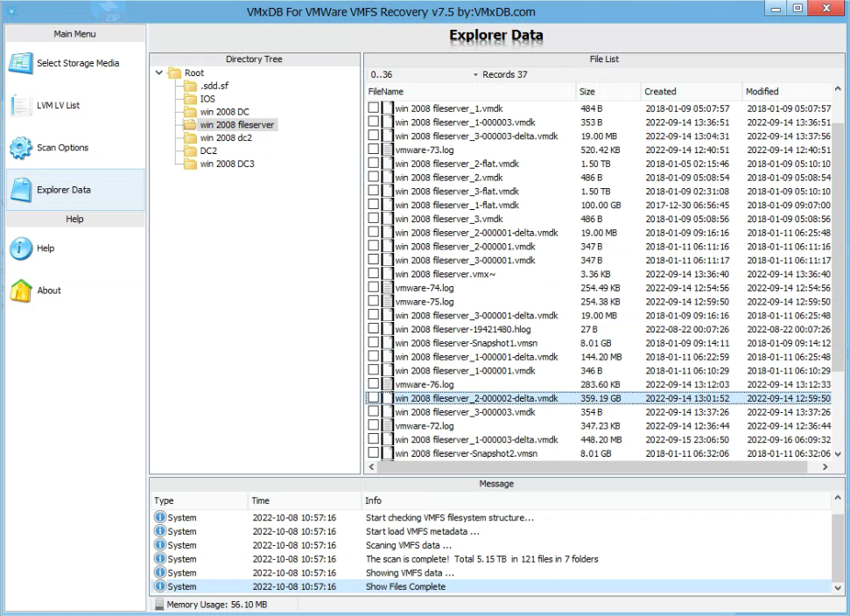Click info icon of Scaning VMFS data row
This screenshot has height=616, width=850.
[x=160, y=544]
